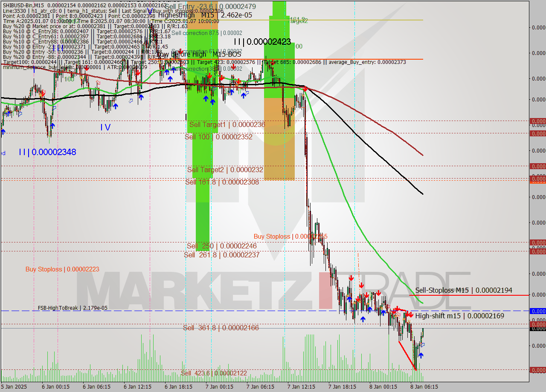
Task: Select the 'Sell 250 | 0.00002246' label
Action: [221, 246]
